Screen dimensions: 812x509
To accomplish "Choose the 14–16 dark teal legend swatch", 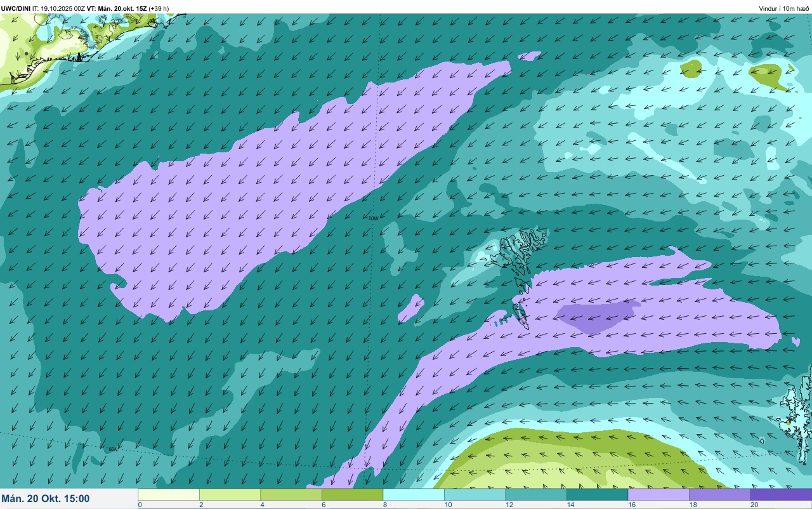I will [597, 494].
